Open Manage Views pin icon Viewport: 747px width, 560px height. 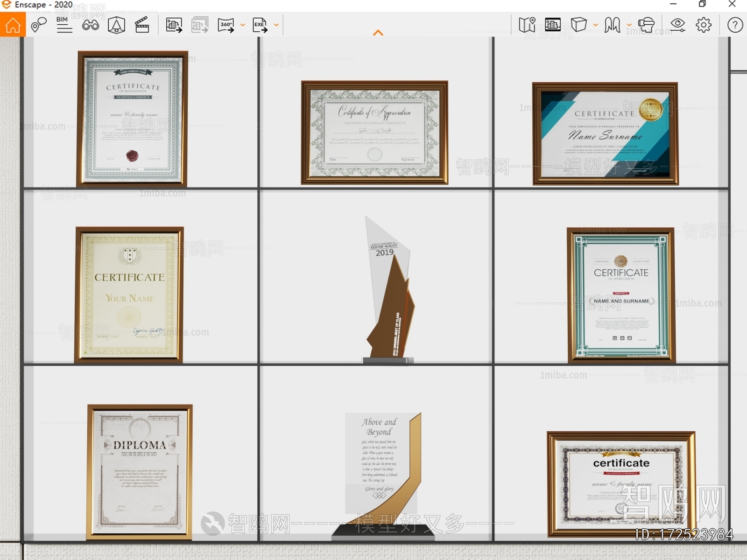(x=39, y=25)
